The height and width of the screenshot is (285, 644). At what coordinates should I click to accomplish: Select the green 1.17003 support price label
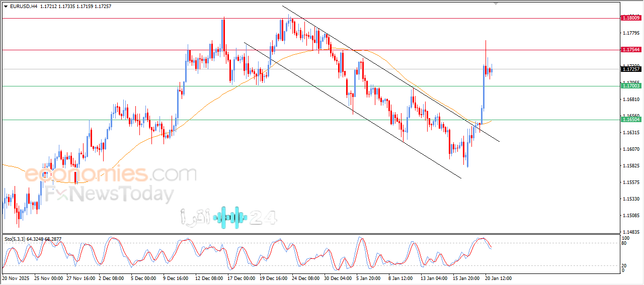click(631, 86)
